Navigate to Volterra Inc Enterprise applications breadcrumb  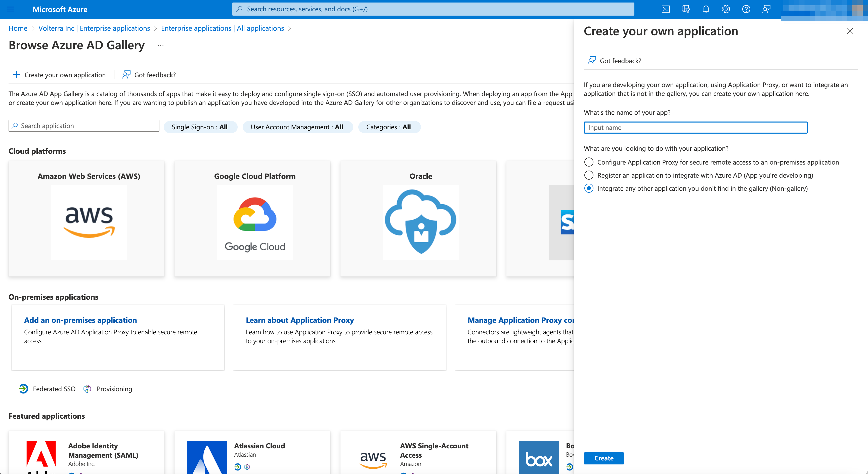click(x=94, y=28)
